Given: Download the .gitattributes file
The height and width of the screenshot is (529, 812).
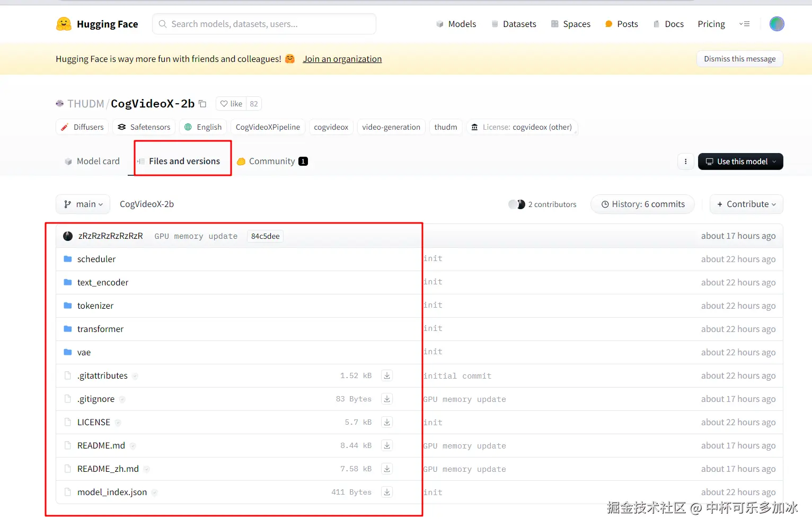Looking at the screenshot, I should click(x=387, y=375).
